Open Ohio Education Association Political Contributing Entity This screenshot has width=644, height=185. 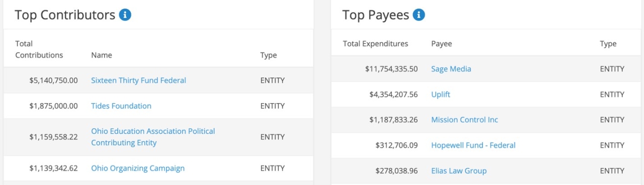point(153,137)
